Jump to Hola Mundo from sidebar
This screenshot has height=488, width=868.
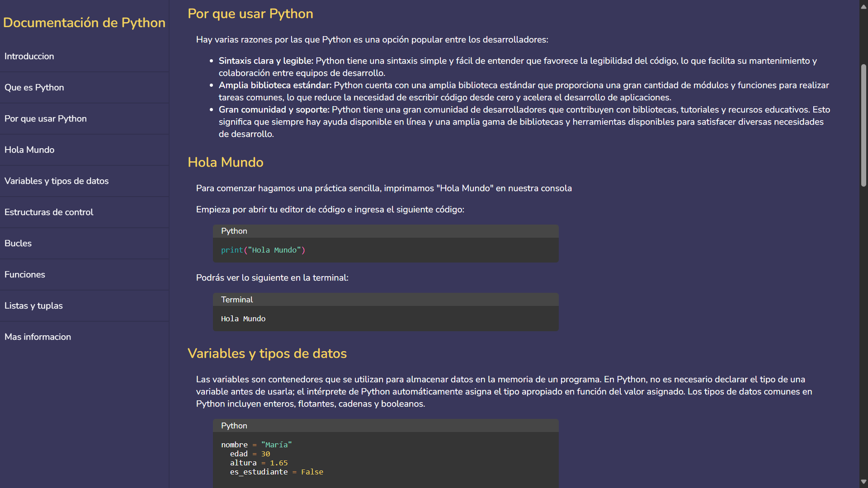point(85,150)
